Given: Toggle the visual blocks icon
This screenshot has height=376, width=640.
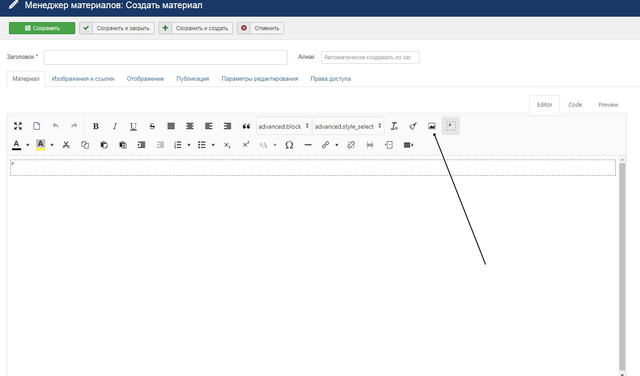Looking at the screenshot, I should (451, 126).
